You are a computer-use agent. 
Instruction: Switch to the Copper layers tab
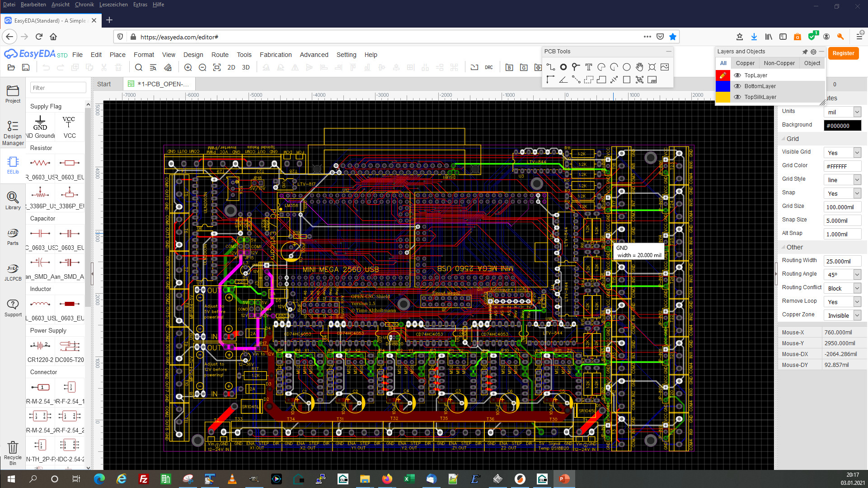pyautogui.click(x=745, y=63)
